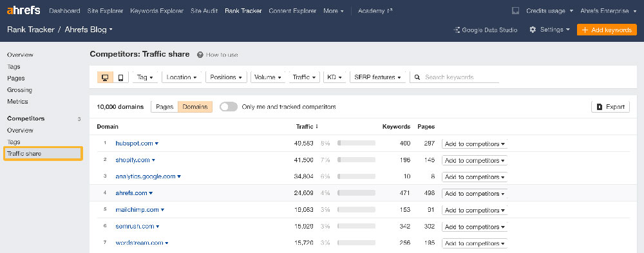Open Add to competitors for ahrefs.com
Viewport: 644px width, 253px height.
click(475, 193)
